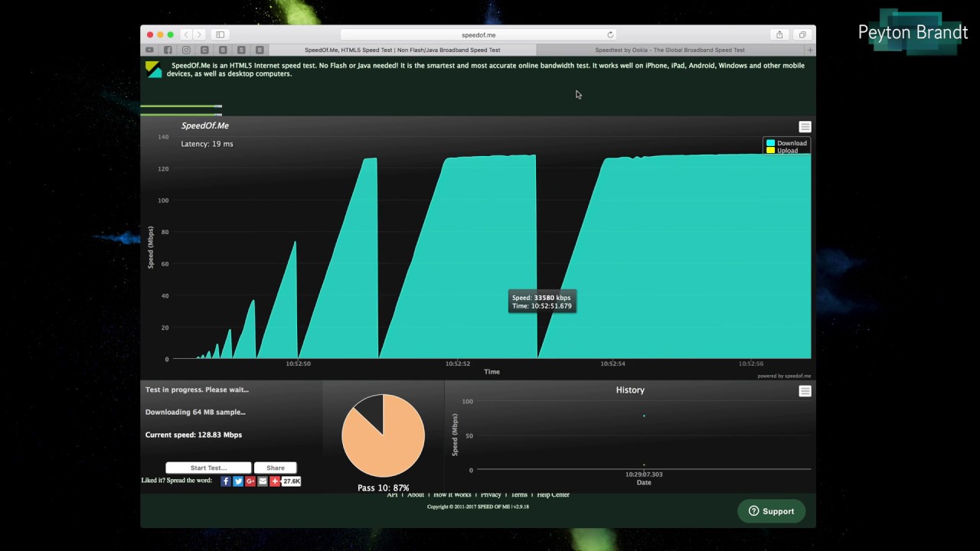Toggle the Download series in chart legend
This screenshot has height=551, width=980.
tap(786, 143)
